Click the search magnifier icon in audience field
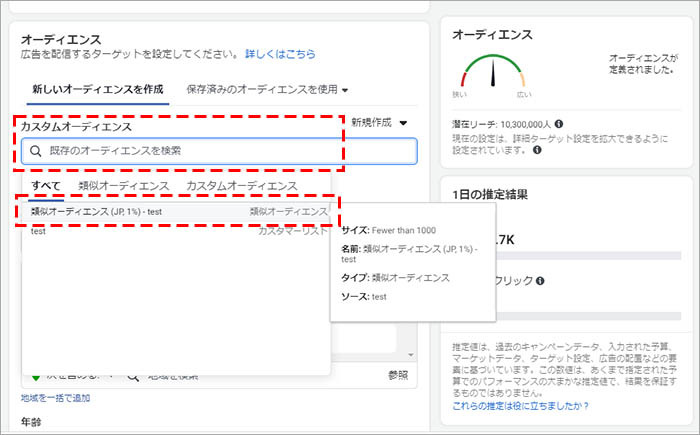700x435 pixels. [x=36, y=151]
